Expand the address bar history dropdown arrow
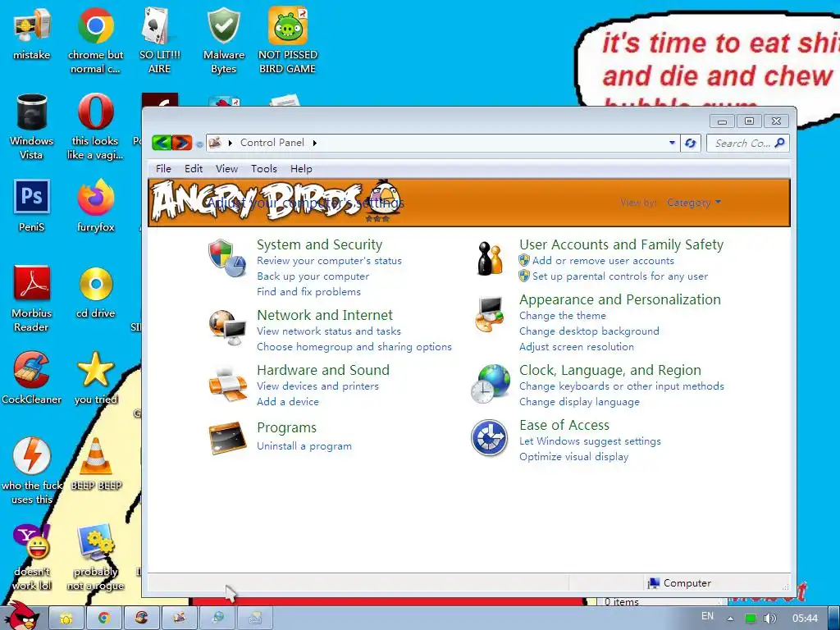 coord(672,143)
